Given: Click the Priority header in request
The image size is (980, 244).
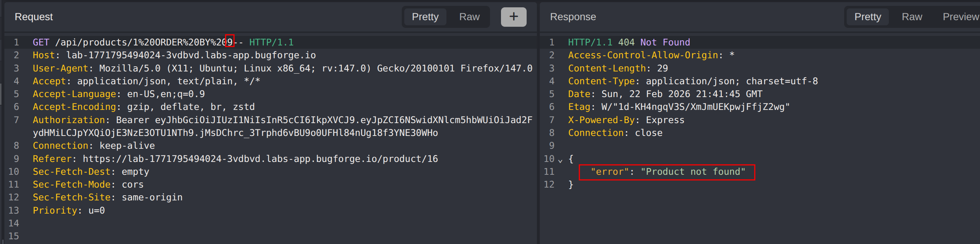Looking at the screenshot, I should (68, 211).
